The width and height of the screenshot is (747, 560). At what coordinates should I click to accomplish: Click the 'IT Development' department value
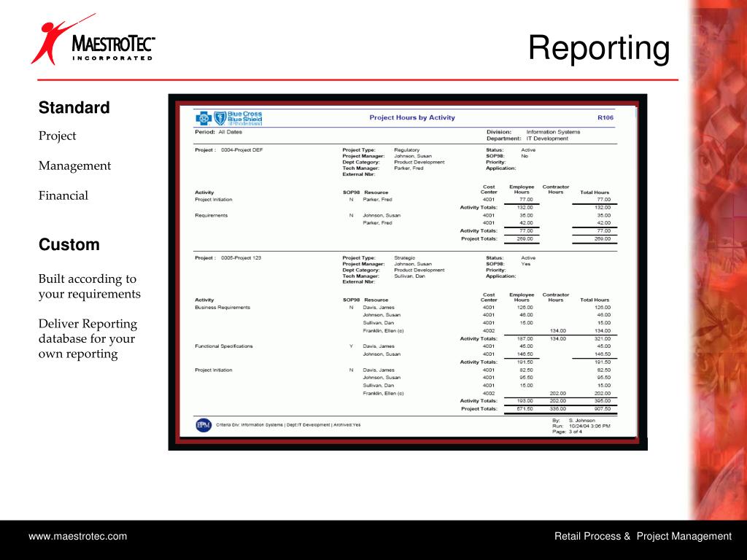click(547, 139)
